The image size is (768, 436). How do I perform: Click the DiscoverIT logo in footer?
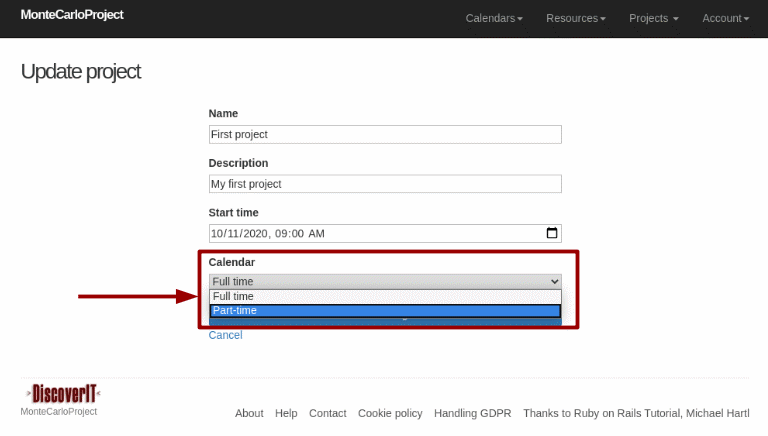click(61, 393)
